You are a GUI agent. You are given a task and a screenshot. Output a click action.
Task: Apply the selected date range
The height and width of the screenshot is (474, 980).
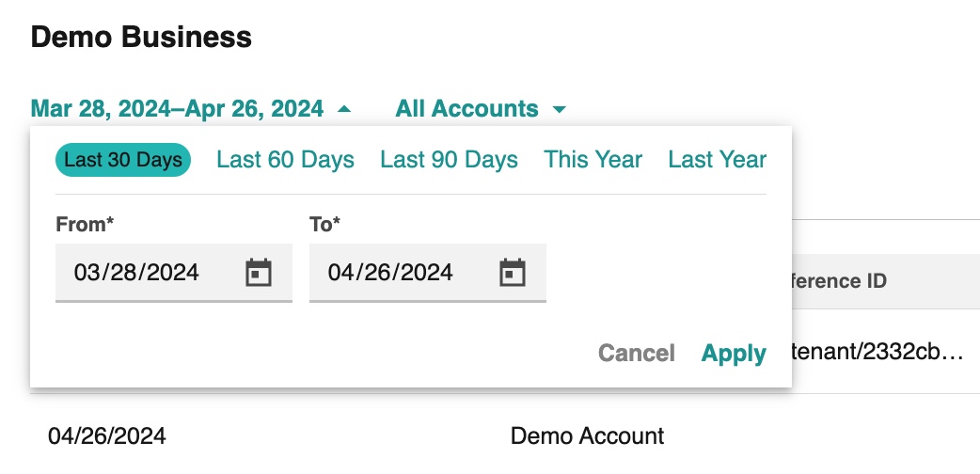[x=734, y=354]
